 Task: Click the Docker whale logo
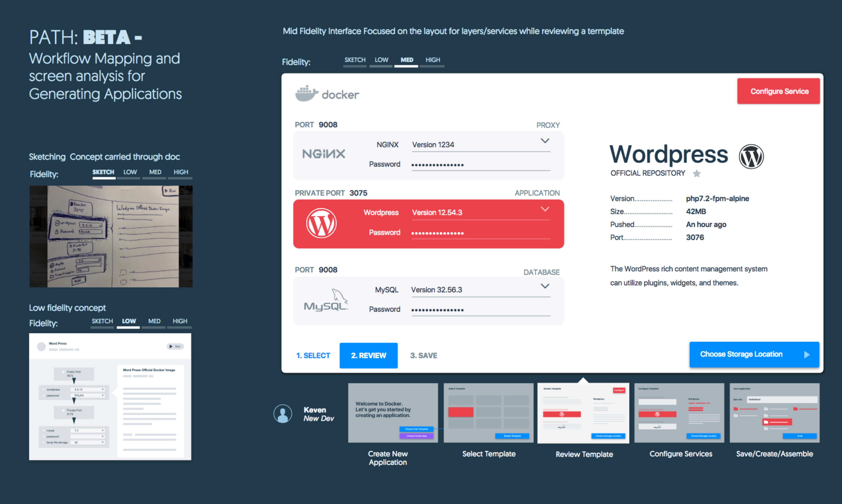[x=307, y=93]
